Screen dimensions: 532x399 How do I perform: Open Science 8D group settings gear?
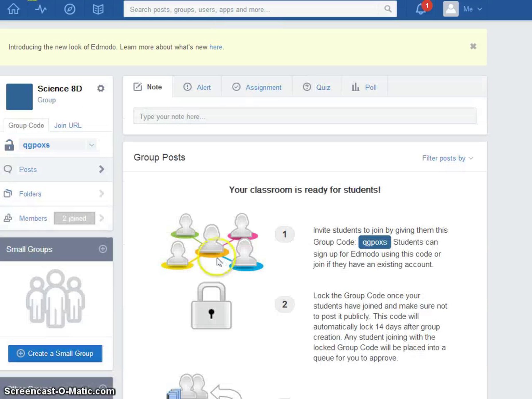(x=101, y=88)
